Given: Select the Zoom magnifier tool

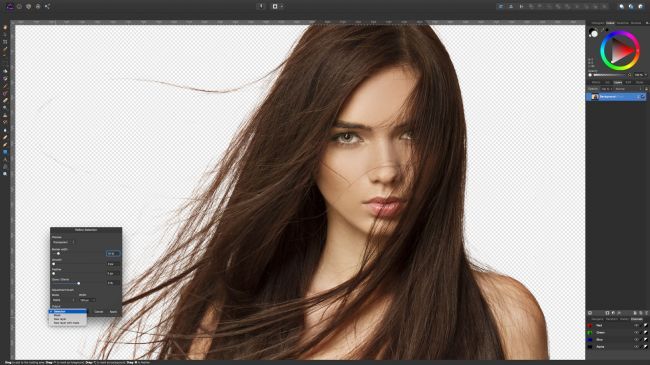Looking at the screenshot, I should point(5,174).
